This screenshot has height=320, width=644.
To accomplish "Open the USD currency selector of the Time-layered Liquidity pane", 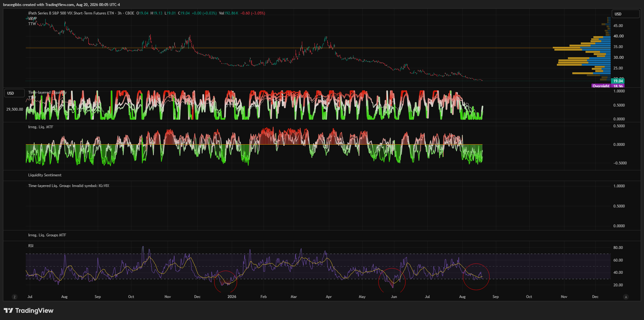I will pyautogui.click(x=14, y=93).
